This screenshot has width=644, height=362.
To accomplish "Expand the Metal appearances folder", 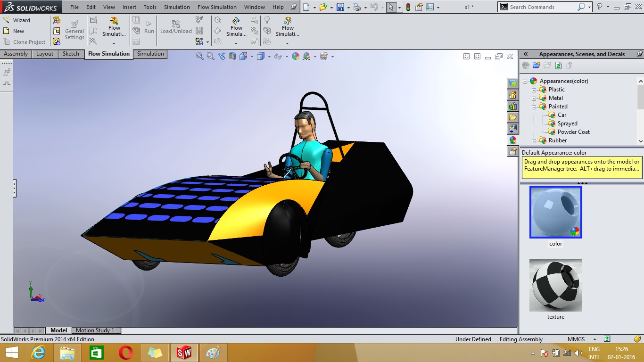I will click(x=534, y=98).
